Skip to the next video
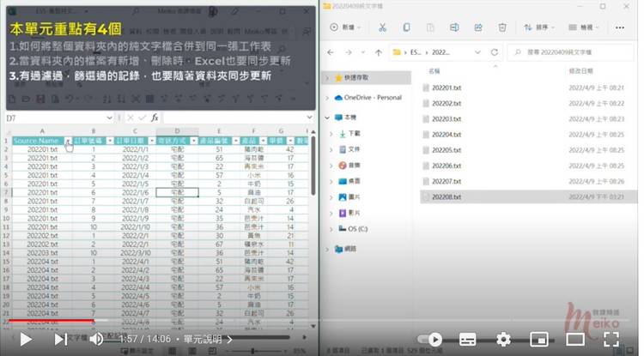The image size is (644, 356). (60, 339)
